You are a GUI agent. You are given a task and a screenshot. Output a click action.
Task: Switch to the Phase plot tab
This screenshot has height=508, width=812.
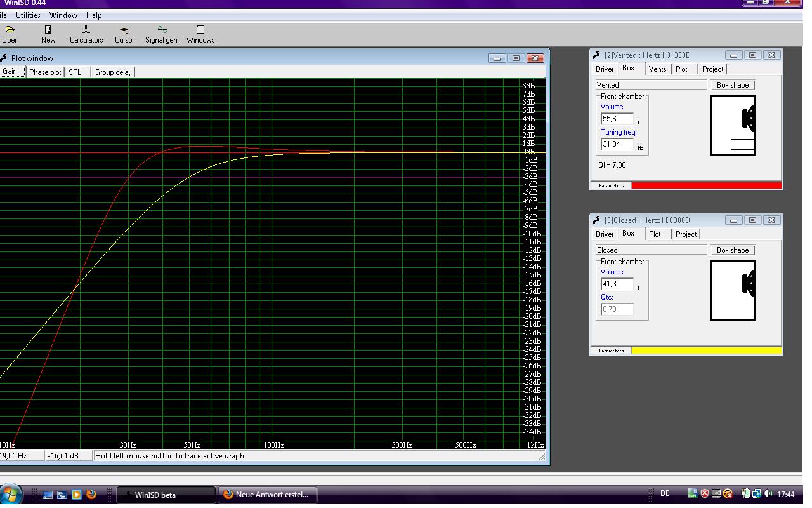click(x=45, y=72)
